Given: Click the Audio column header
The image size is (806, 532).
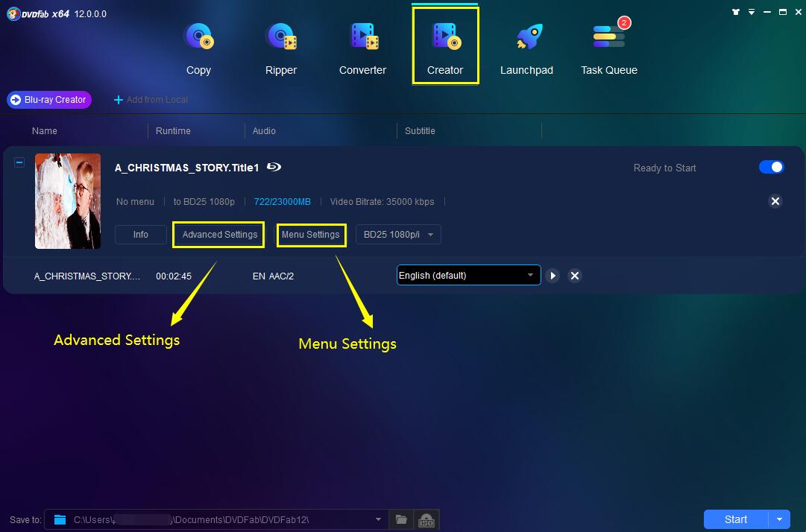Looking at the screenshot, I should click(264, 131).
